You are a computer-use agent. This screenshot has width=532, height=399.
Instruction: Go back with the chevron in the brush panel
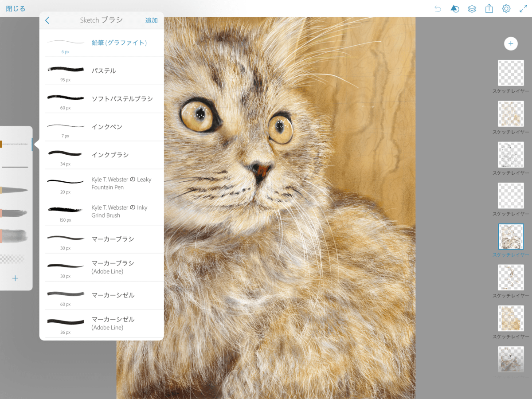(x=47, y=20)
